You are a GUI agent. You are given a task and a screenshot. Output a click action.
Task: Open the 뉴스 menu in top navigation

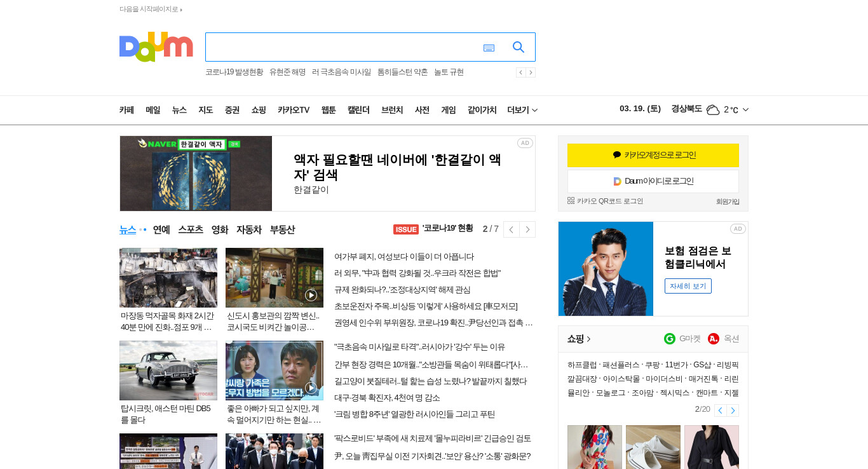179,110
